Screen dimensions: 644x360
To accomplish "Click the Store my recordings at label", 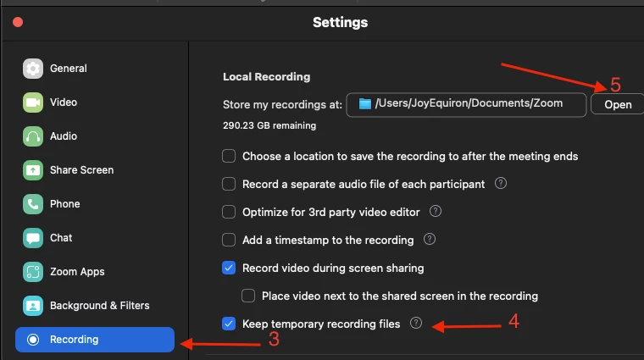I will pyautogui.click(x=282, y=105).
